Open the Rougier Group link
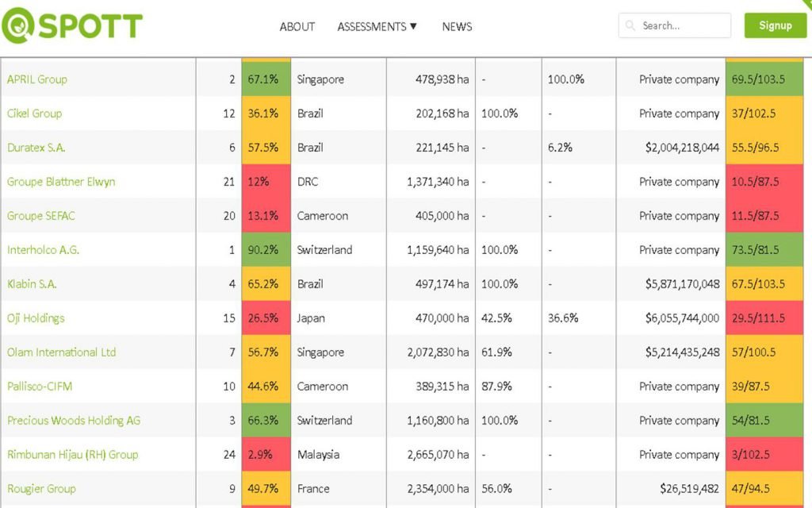Screen dimensions: 812x508 tap(41, 489)
